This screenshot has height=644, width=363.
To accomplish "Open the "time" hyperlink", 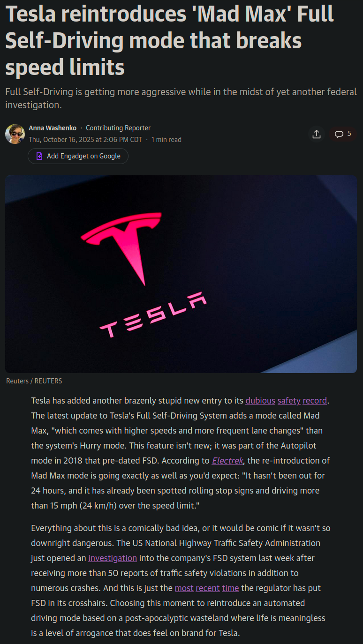I will pyautogui.click(x=230, y=588).
